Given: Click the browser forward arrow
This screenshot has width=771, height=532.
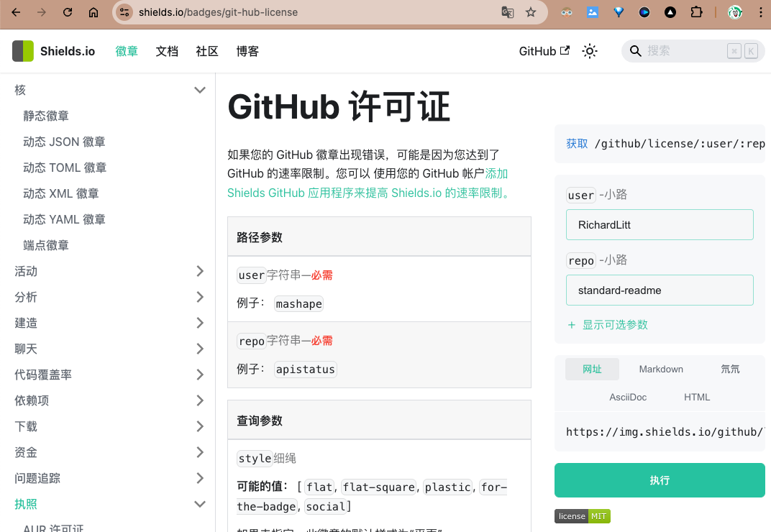Looking at the screenshot, I should click(x=42, y=12).
